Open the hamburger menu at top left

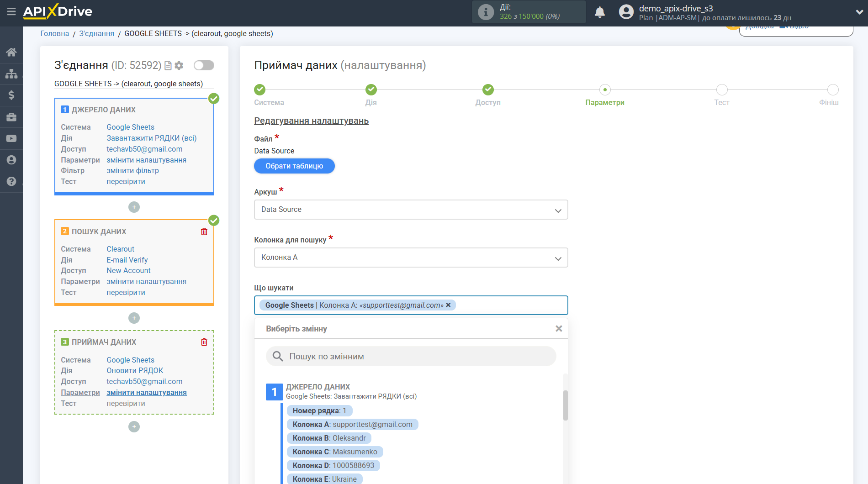(11, 12)
